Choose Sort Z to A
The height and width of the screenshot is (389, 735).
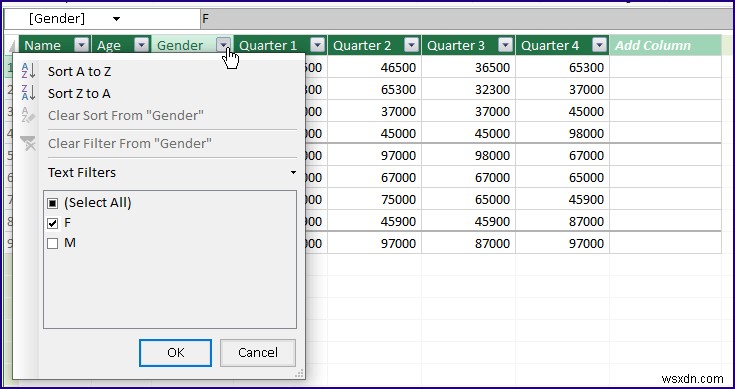79,93
